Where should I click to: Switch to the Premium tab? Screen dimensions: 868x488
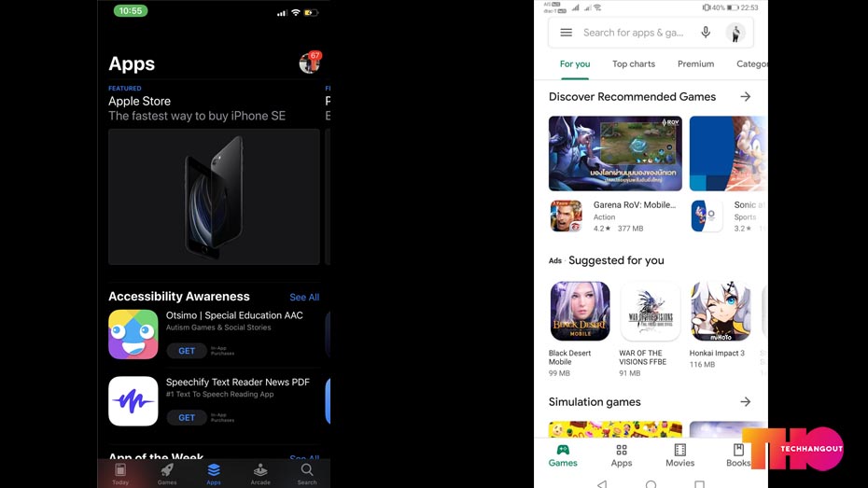point(695,64)
